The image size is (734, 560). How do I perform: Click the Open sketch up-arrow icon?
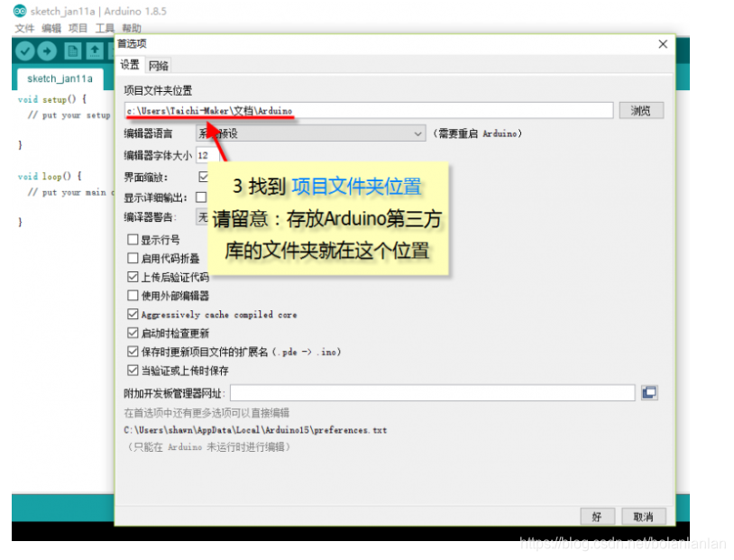click(95, 51)
